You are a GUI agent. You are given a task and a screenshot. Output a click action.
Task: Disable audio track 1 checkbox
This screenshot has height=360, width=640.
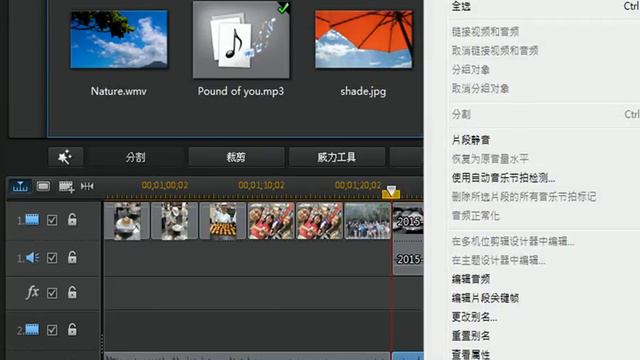[x=52, y=258]
